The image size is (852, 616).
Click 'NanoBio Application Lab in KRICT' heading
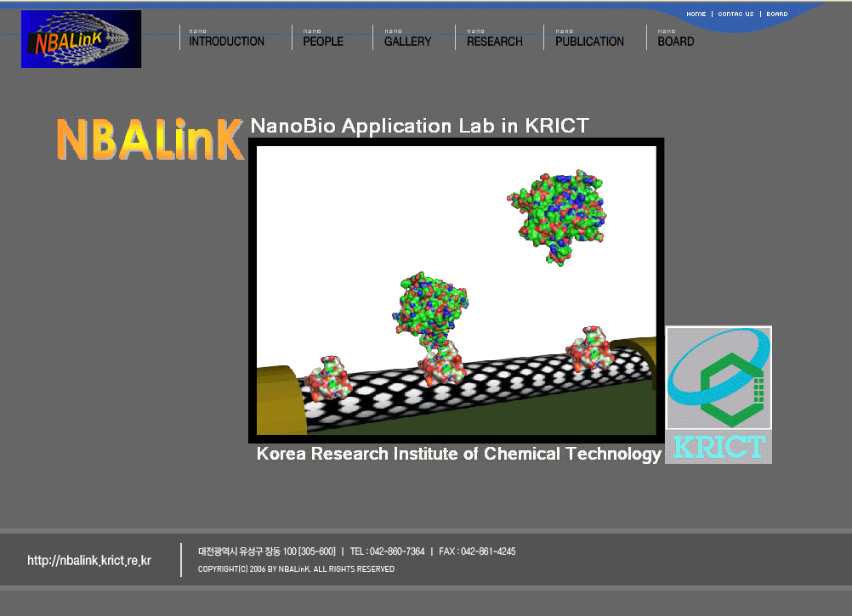[x=419, y=126]
